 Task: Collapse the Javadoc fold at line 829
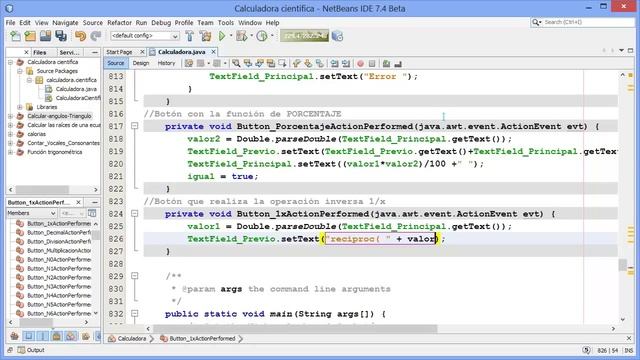135,276
